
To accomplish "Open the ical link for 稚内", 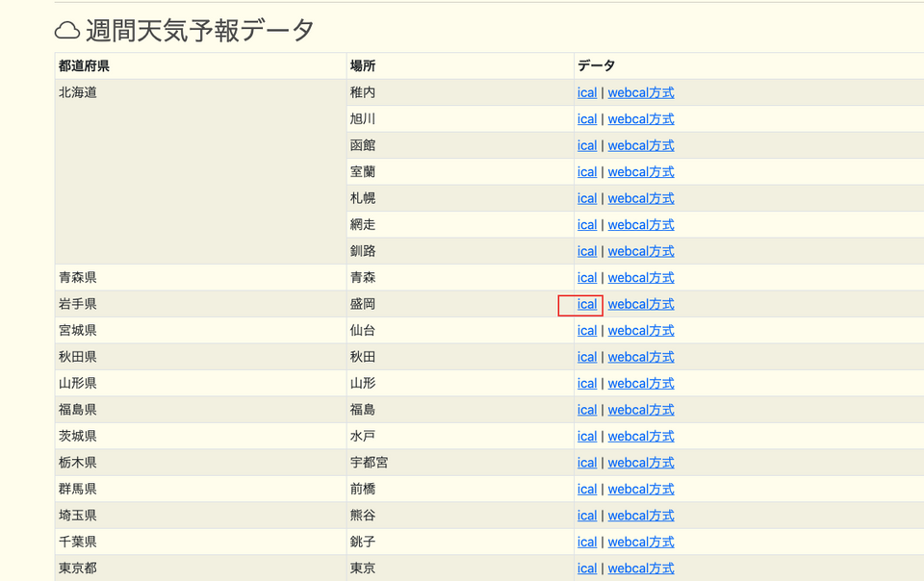I will (587, 92).
